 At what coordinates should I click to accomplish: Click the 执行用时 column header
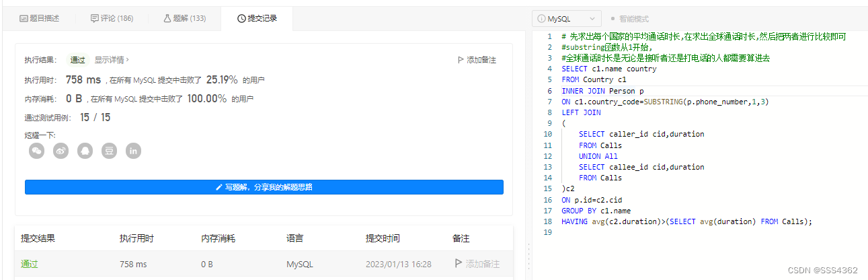[136, 238]
